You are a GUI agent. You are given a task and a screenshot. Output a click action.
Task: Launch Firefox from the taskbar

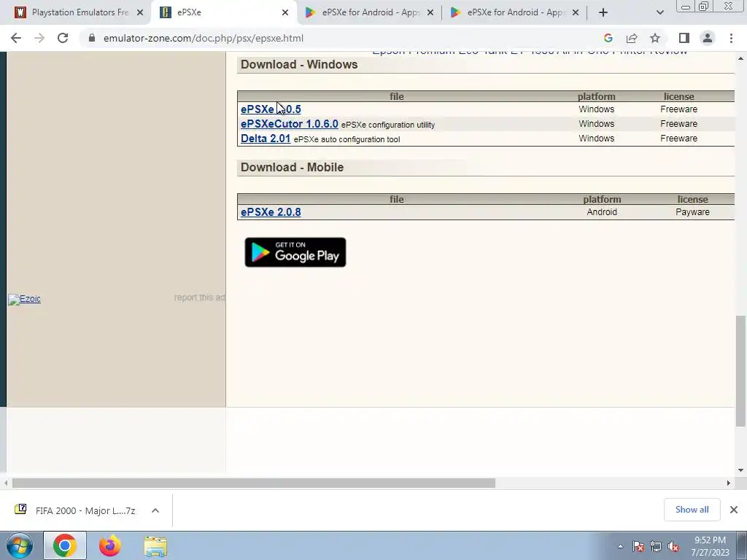coord(110,545)
